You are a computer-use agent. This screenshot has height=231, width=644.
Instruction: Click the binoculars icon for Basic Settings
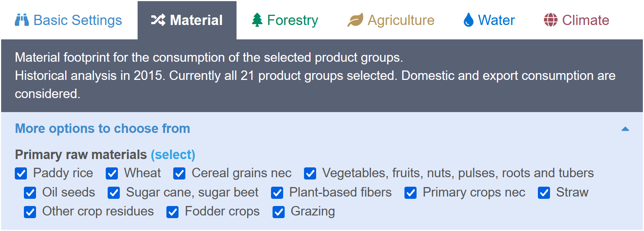(x=22, y=20)
